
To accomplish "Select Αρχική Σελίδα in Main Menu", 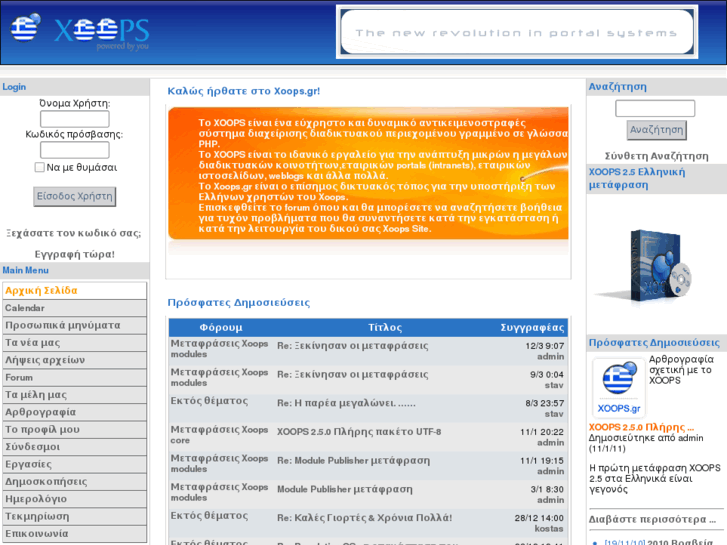I will pos(74,290).
